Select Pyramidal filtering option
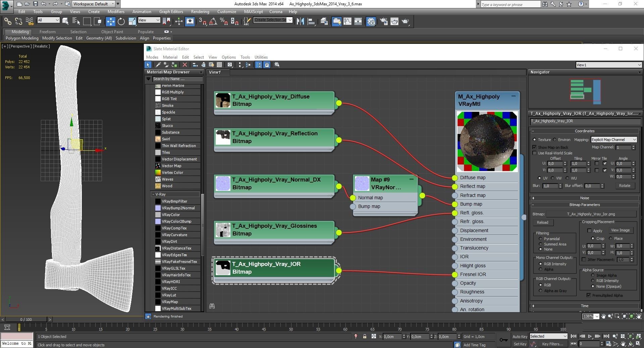The width and height of the screenshot is (644, 348). 540,239
